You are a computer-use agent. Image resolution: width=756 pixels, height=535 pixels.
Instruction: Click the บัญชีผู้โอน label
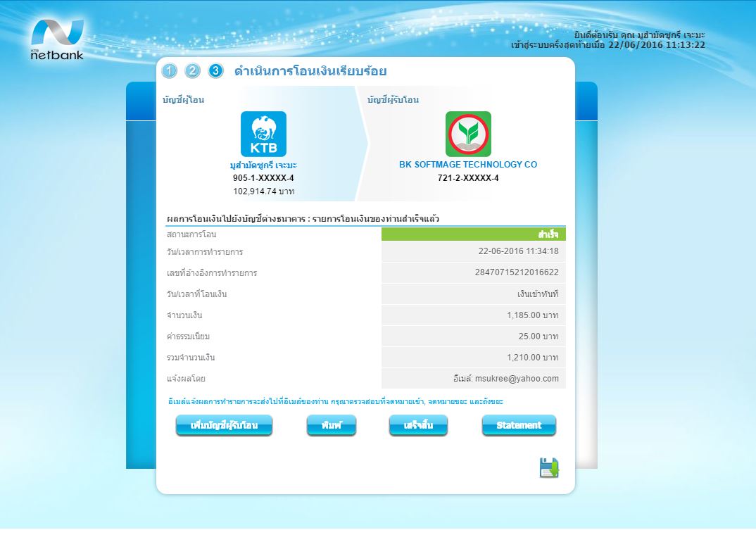pos(183,100)
